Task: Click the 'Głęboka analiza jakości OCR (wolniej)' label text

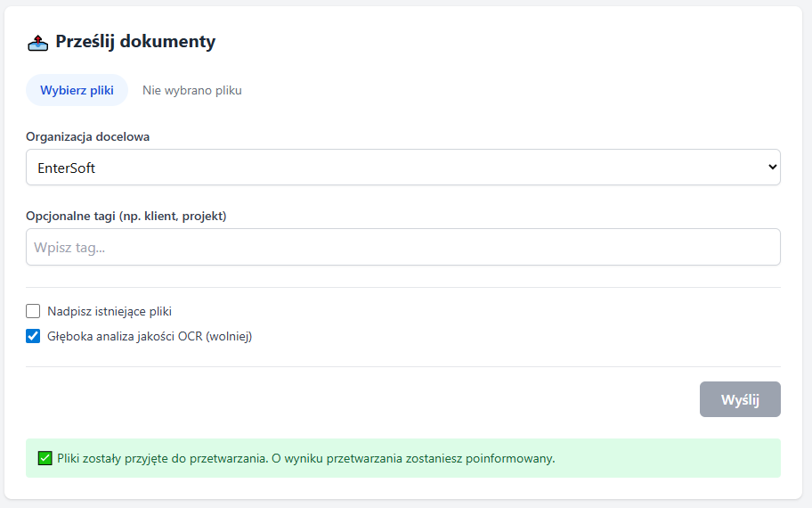Action: [150, 336]
